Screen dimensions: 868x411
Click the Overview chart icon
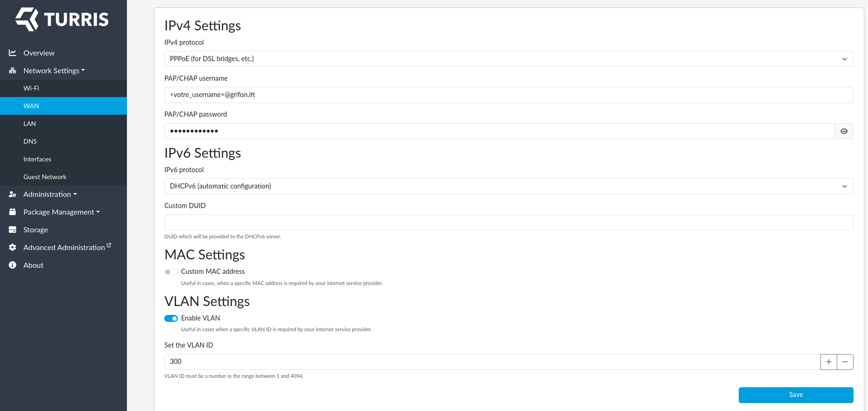pyautogui.click(x=13, y=53)
